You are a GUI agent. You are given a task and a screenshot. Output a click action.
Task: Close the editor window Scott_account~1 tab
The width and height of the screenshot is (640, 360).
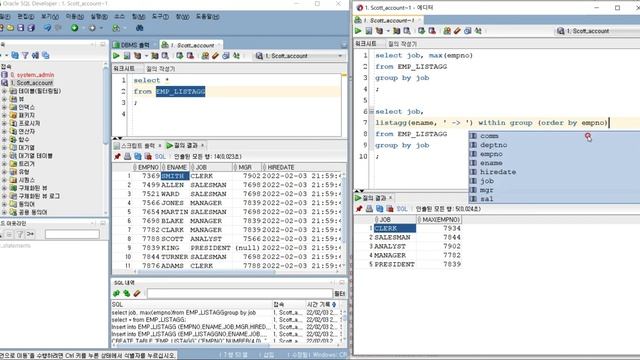click(x=419, y=20)
